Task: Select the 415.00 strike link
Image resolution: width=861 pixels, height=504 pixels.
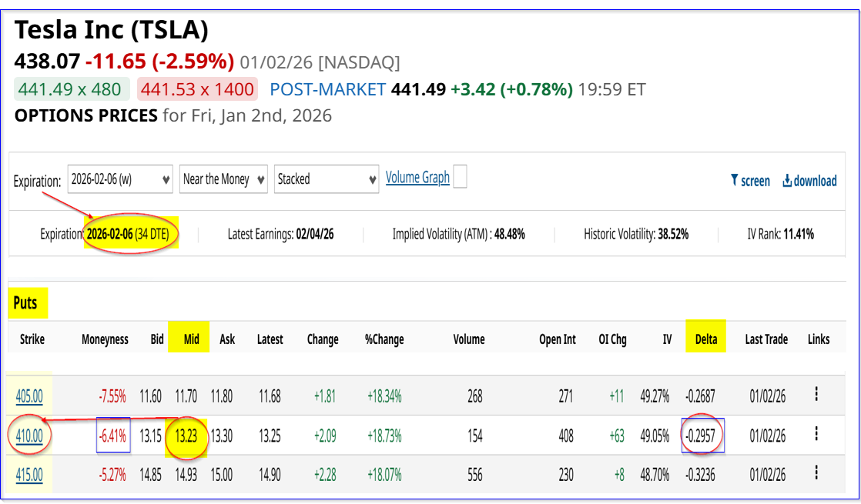Action: tap(30, 475)
